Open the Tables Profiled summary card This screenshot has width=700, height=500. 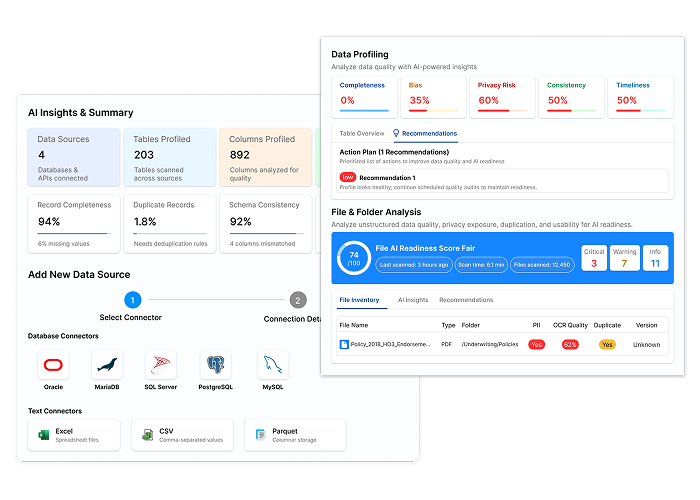point(170,157)
